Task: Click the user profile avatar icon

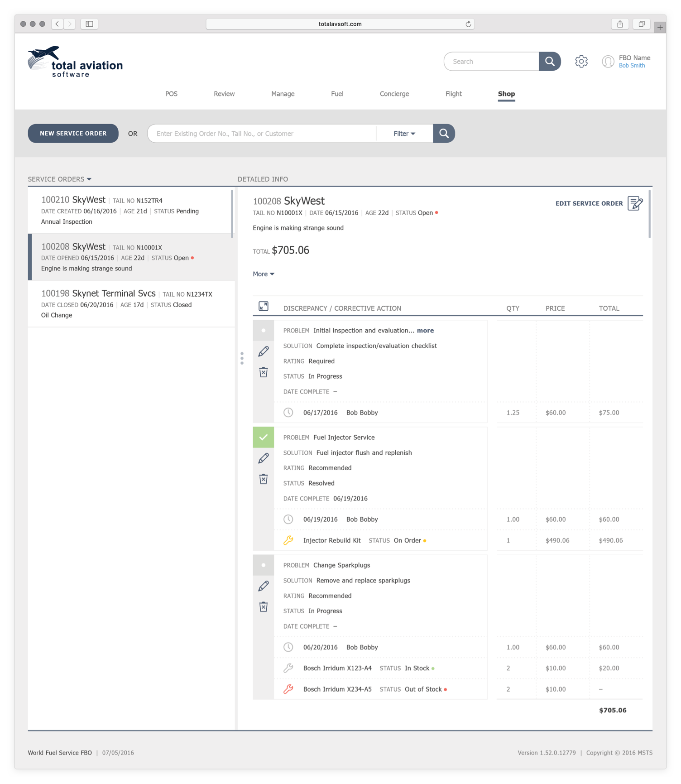Action: [x=608, y=61]
